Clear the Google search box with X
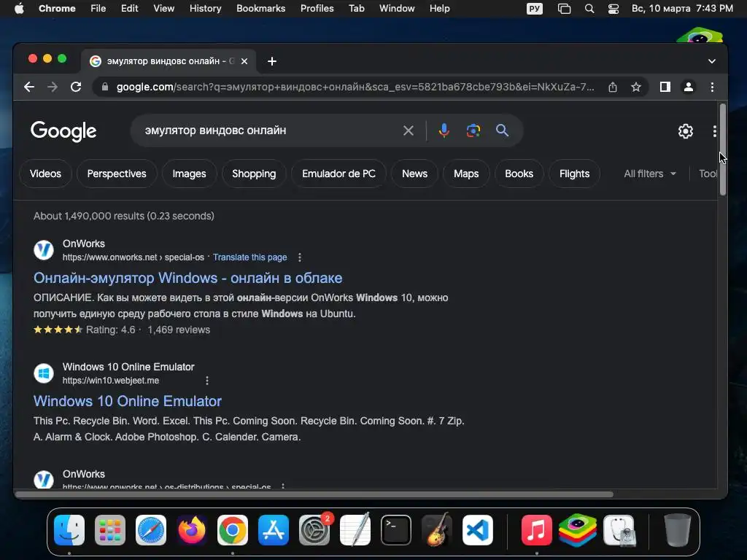This screenshot has height=560, width=747. [x=409, y=131]
